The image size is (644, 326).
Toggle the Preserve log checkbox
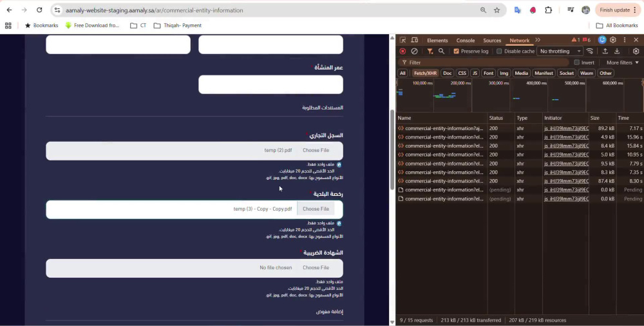click(x=456, y=51)
